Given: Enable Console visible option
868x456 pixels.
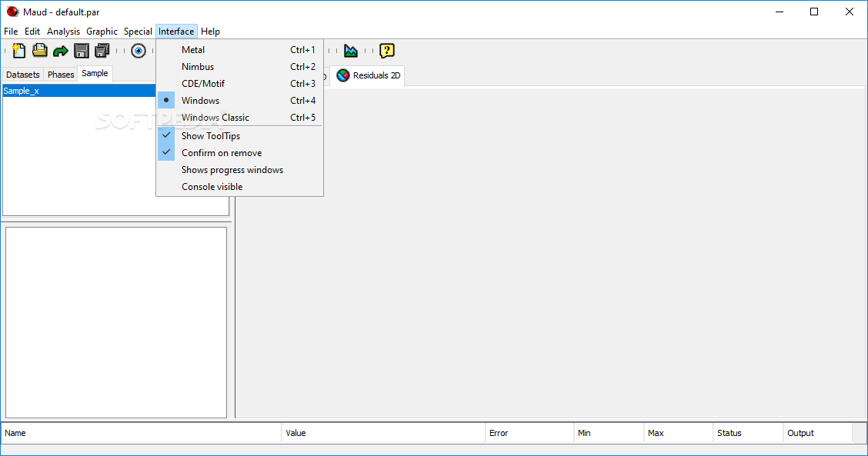Looking at the screenshot, I should coord(239,187).
